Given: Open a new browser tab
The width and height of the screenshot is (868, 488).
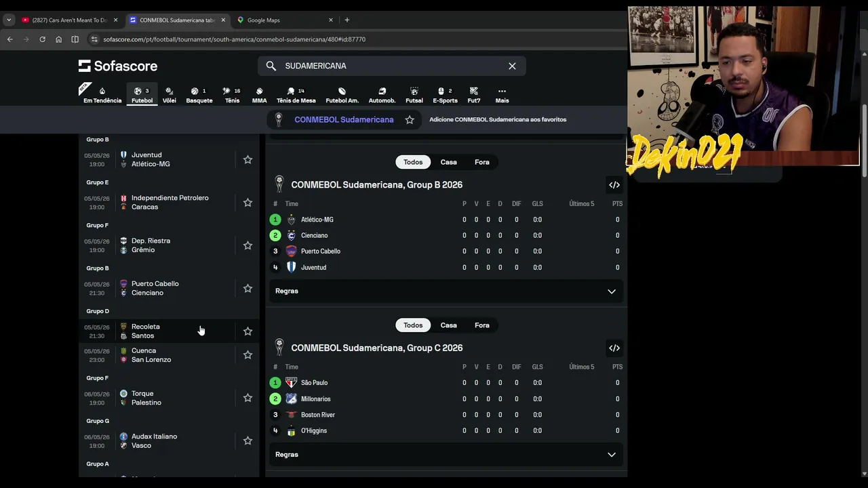Looking at the screenshot, I should point(347,20).
